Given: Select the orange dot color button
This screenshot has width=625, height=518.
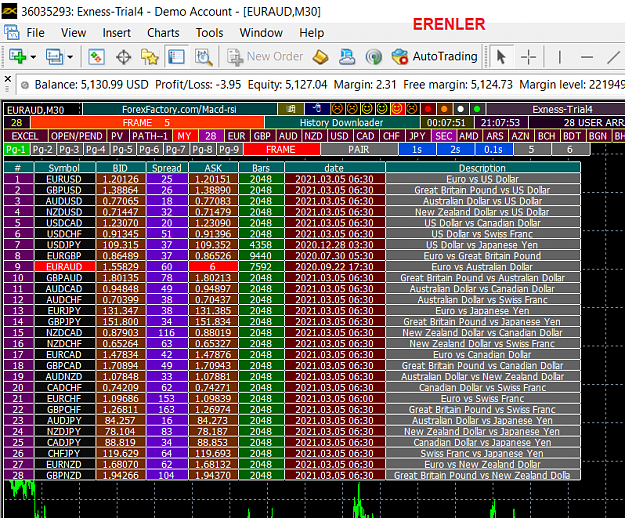Looking at the screenshot, I should pos(444,109).
